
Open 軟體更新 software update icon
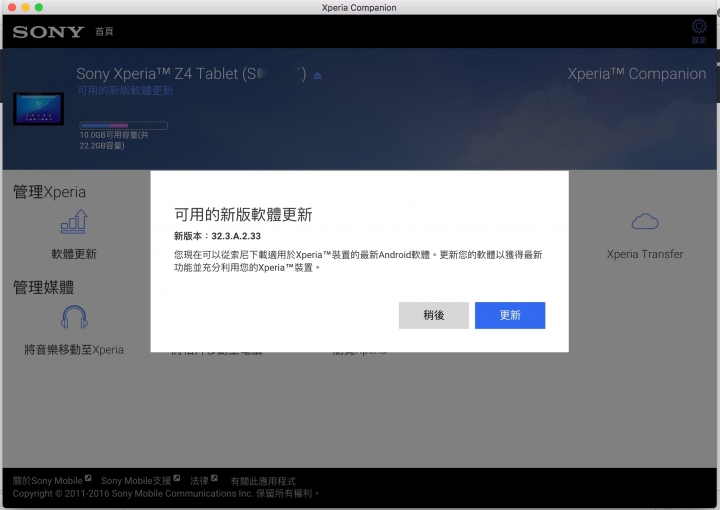[x=74, y=221]
